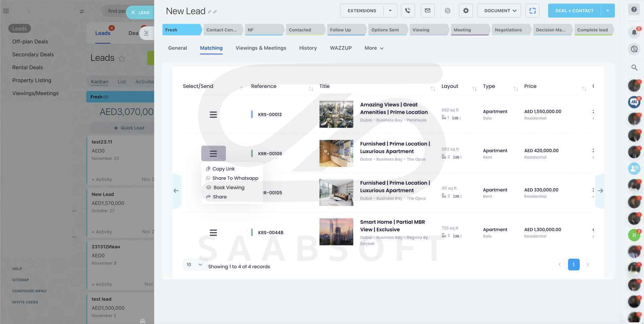The height and width of the screenshot is (324, 644).
Task: Open the action menu for KRS-00448
Action: coord(213,233)
